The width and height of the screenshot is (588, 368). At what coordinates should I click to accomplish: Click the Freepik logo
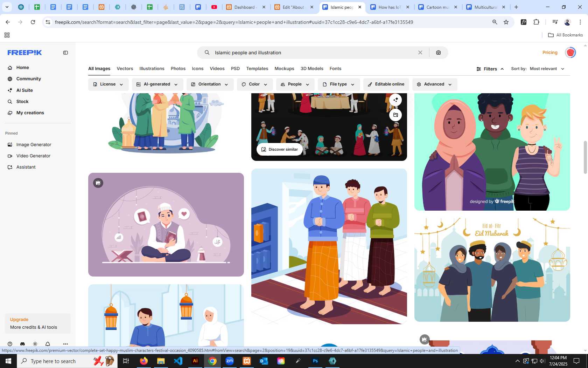tap(25, 53)
